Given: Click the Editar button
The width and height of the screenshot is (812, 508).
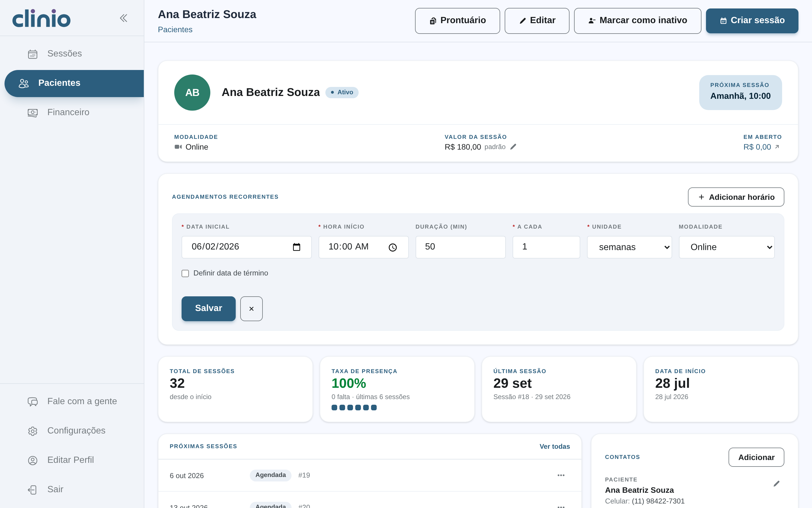Looking at the screenshot, I should (537, 21).
